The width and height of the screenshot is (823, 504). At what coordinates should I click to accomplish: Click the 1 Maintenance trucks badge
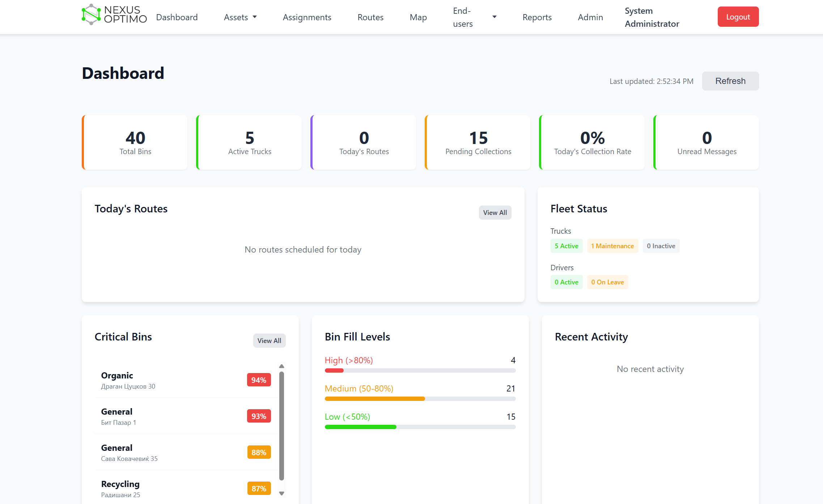pyautogui.click(x=612, y=246)
